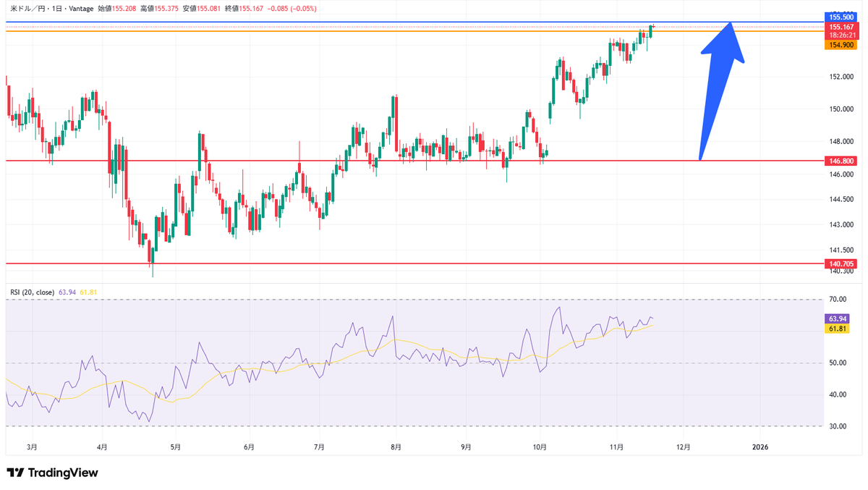Select the orange 154.900 price label
This screenshot has height=490, width=868.
click(840, 45)
